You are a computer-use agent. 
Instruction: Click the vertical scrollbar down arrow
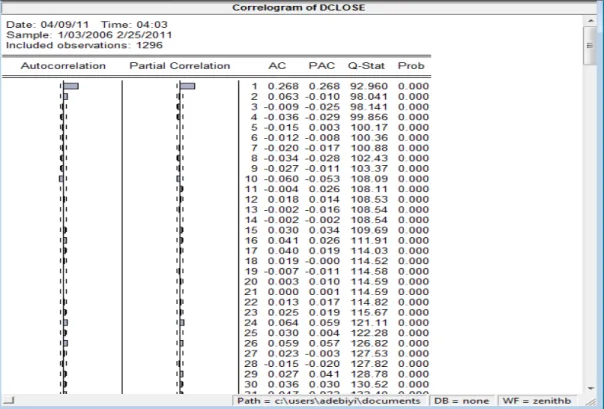click(591, 388)
